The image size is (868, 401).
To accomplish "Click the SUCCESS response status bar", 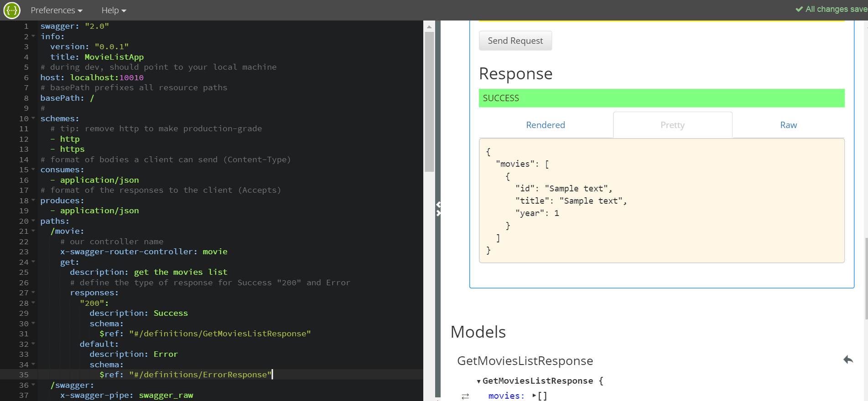I will pos(662,98).
